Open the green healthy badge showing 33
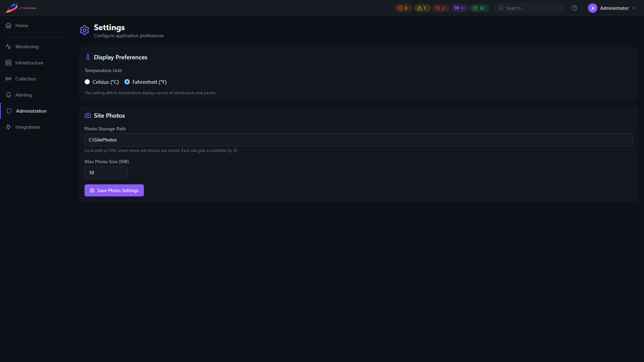The image size is (644, 362). tap(479, 8)
